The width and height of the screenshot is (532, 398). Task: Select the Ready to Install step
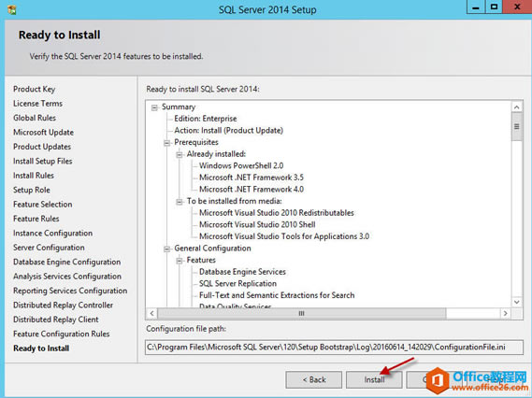point(41,348)
